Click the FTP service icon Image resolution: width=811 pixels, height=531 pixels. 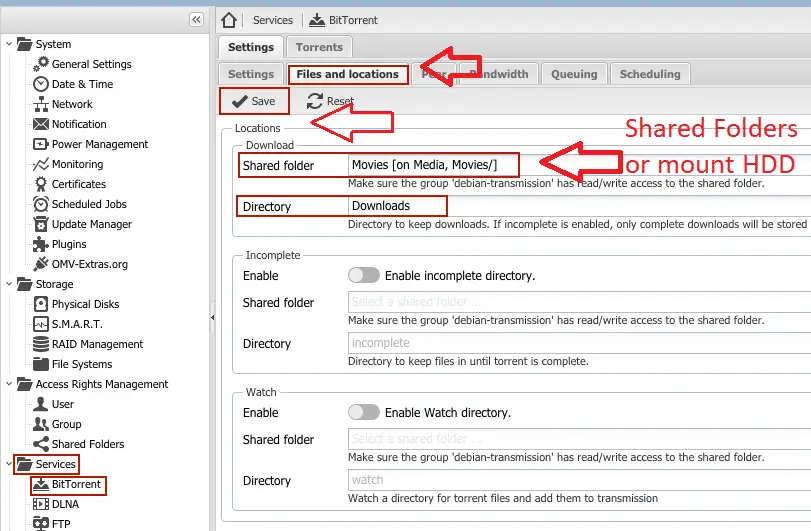(41, 523)
